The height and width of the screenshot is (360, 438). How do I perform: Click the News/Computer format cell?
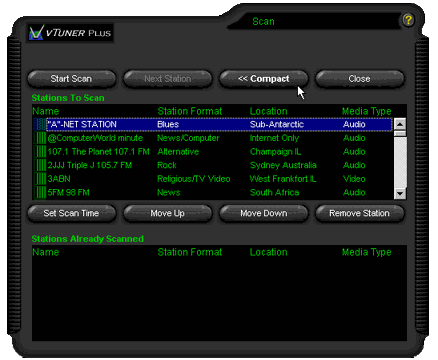coord(188,138)
